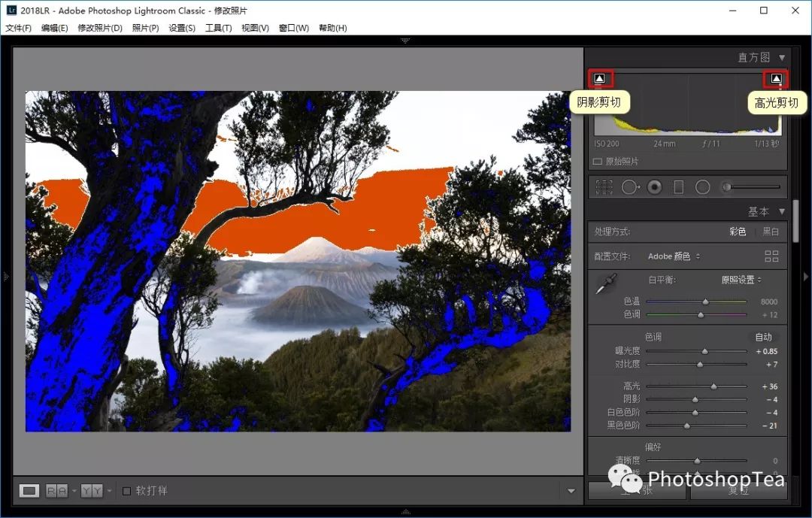
Task: Open the toolbar content dropdown triangle
Action: pyautogui.click(x=571, y=490)
